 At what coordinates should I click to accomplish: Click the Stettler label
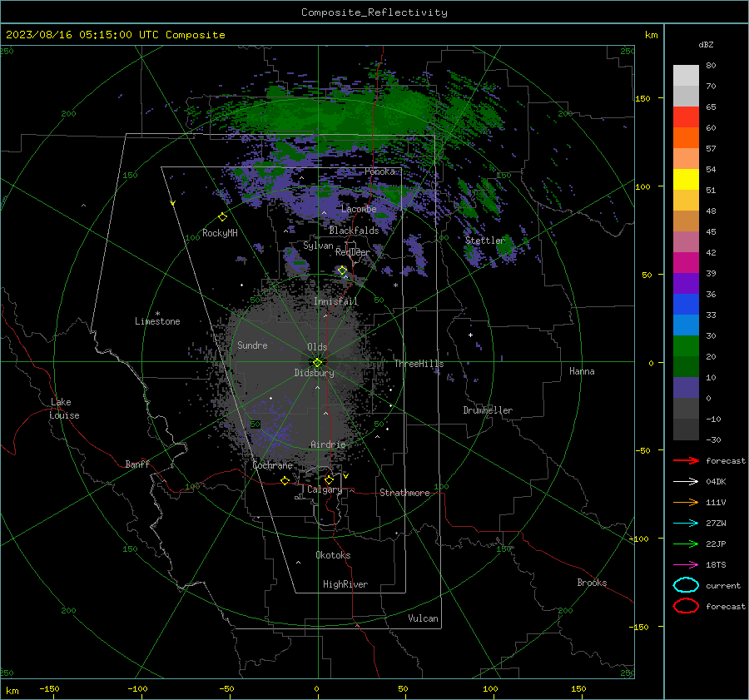pyautogui.click(x=485, y=241)
